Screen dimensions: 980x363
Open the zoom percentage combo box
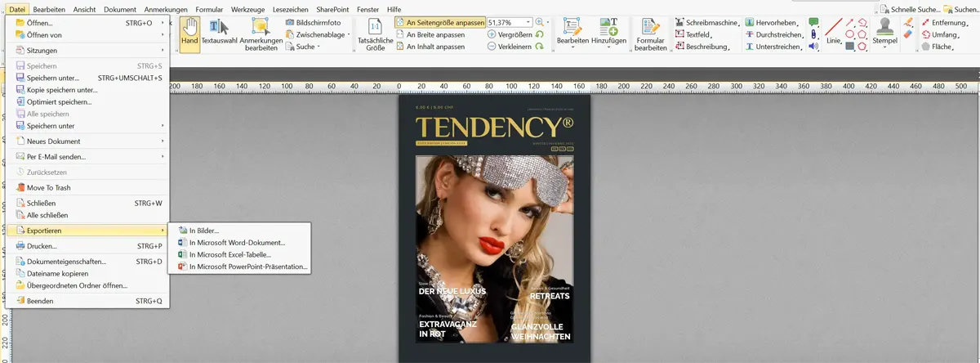(510, 23)
